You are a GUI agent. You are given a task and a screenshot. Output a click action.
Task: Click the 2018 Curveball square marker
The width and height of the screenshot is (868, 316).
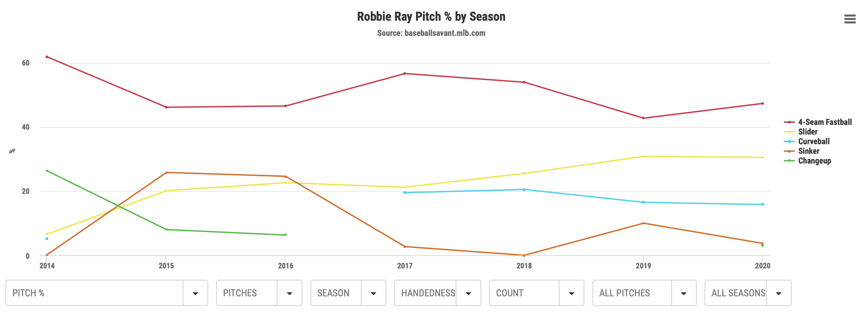click(x=524, y=190)
